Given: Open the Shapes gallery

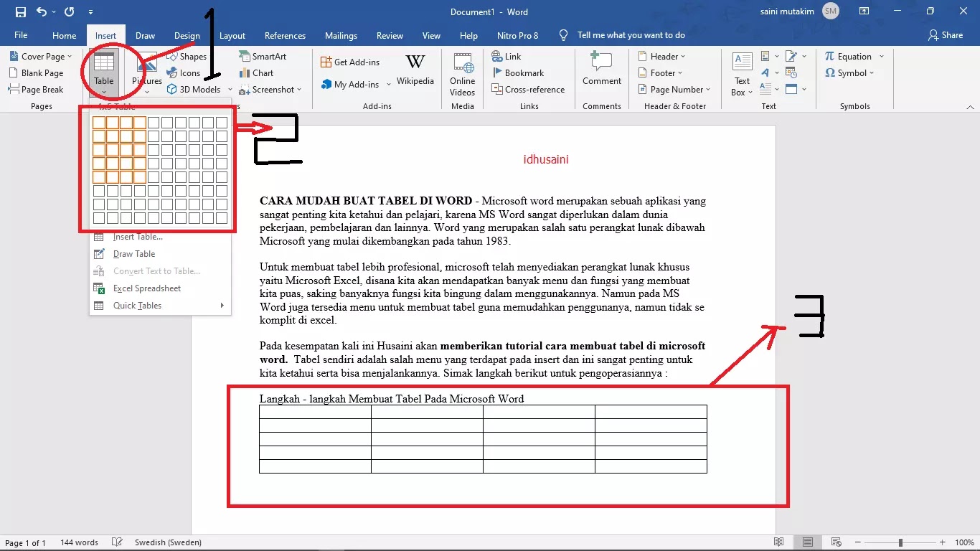Looking at the screenshot, I should (x=187, y=56).
